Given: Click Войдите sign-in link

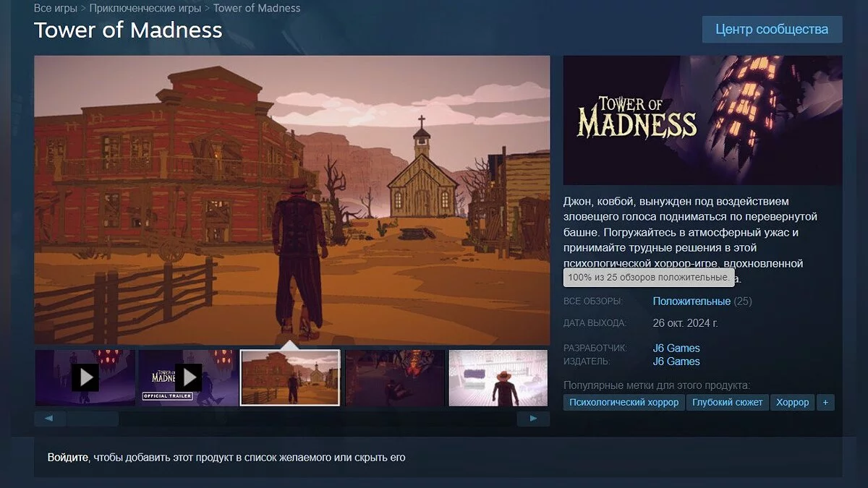Looking at the screenshot, I should [x=68, y=458].
